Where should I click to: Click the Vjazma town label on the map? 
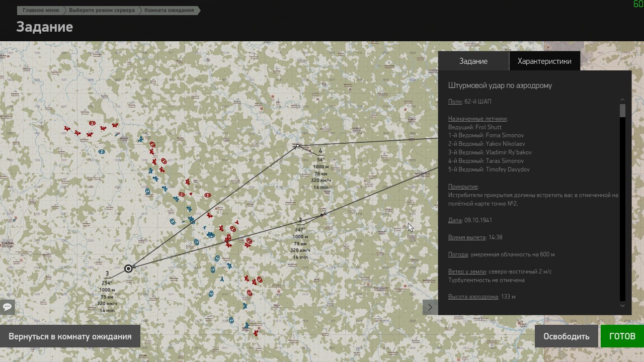click(8, 244)
